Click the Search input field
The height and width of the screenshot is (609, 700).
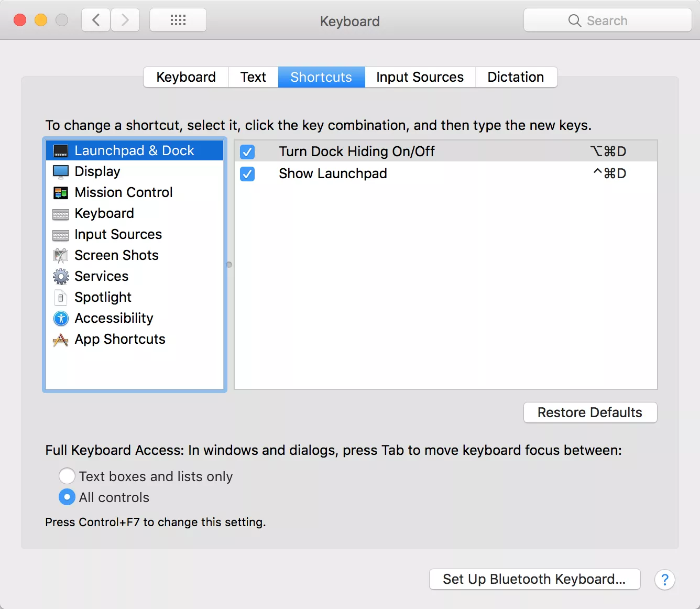[608, 20]
